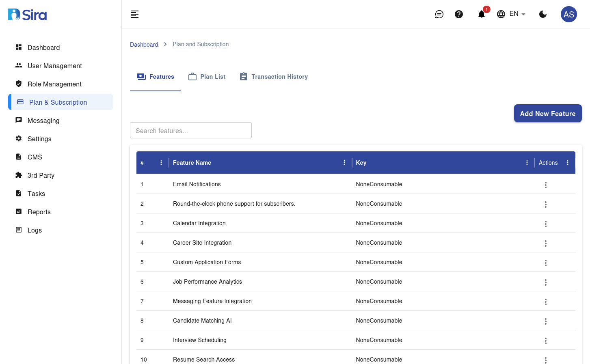Open the Feature Name column options menu
The image size is (590, 364).
point(344,162)
